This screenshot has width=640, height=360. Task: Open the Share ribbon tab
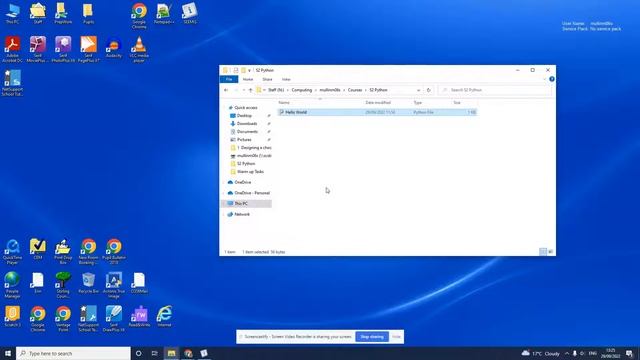pos(267,79)
